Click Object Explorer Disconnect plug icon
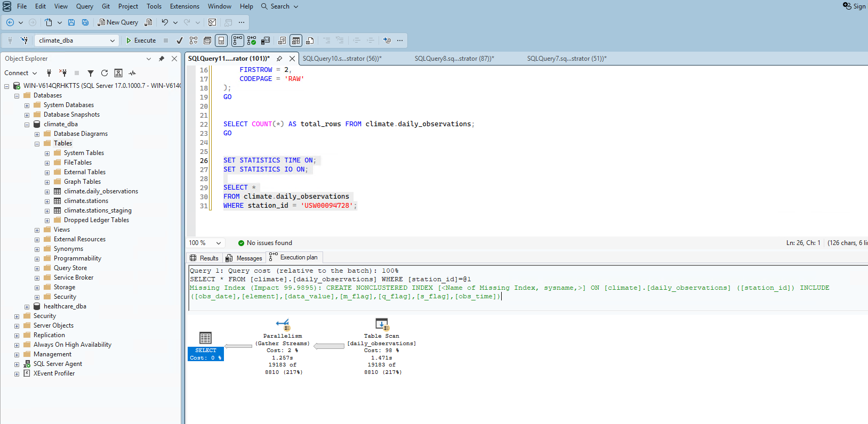Image resolution: width=868 pixels, height=424 pixels. coord(63,73)
